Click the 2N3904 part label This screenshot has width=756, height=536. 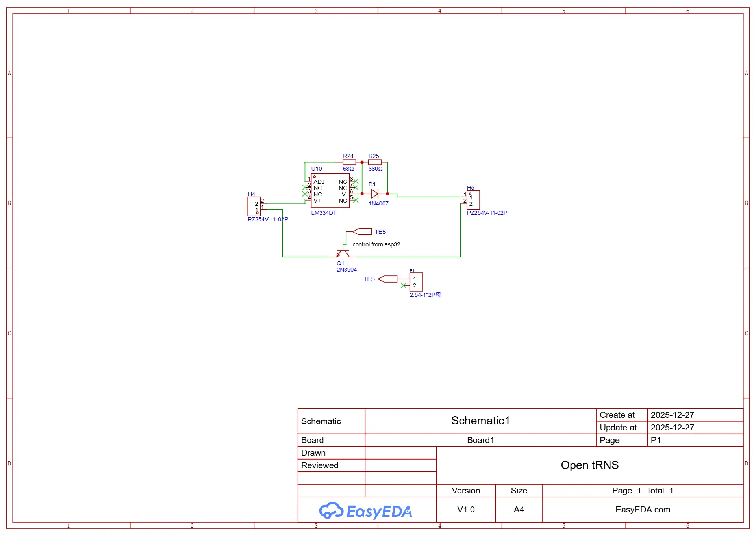[346, 270]
